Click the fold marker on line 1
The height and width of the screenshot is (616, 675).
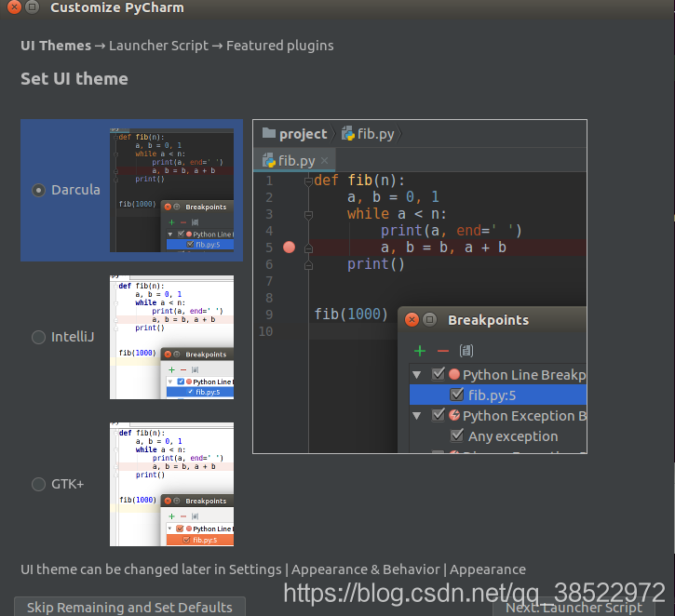308,181
